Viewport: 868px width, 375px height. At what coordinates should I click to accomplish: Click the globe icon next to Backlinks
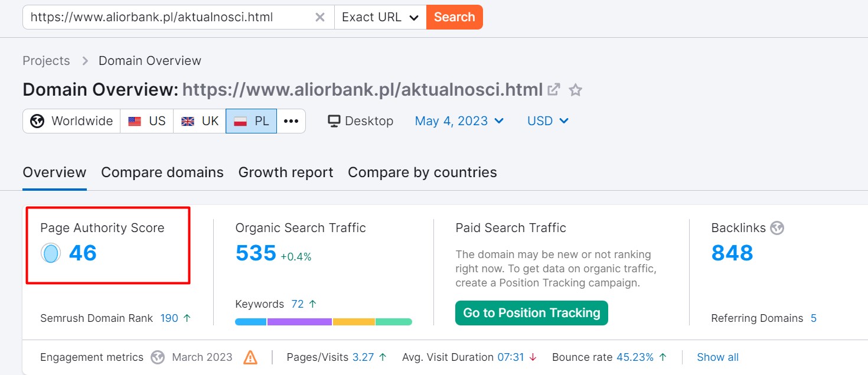(777, 228)
